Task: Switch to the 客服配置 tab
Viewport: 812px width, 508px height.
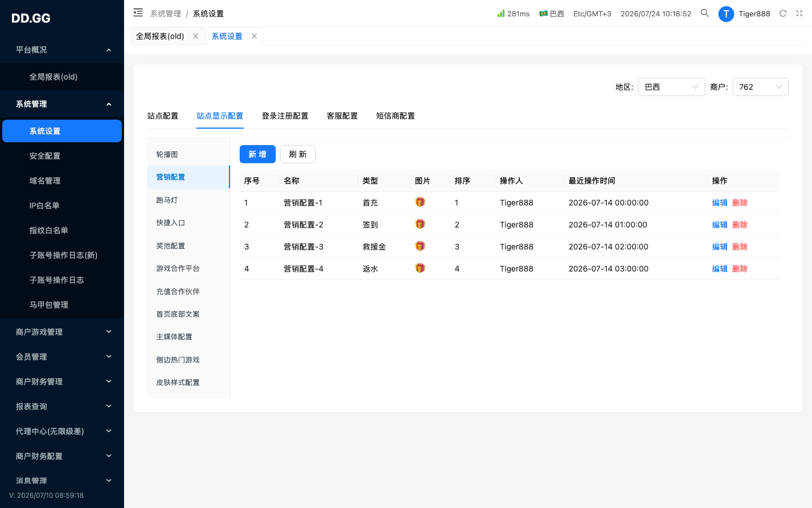Action: (342, 116)
